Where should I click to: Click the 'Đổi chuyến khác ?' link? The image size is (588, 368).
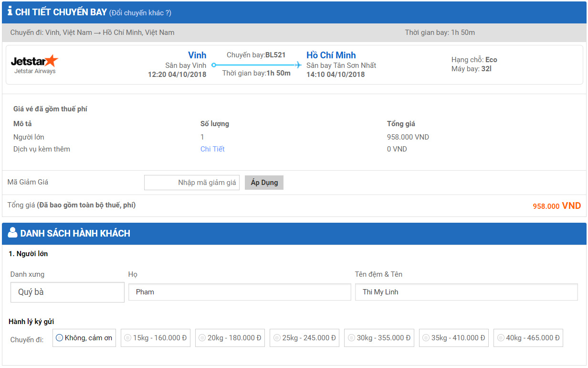click(x=140, y=13)
